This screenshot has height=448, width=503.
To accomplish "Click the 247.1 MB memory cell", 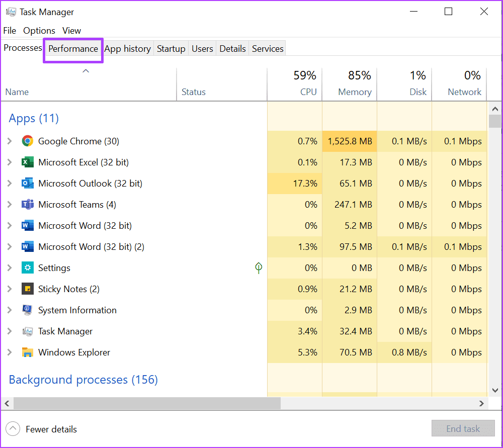I will tap(350, 205).
